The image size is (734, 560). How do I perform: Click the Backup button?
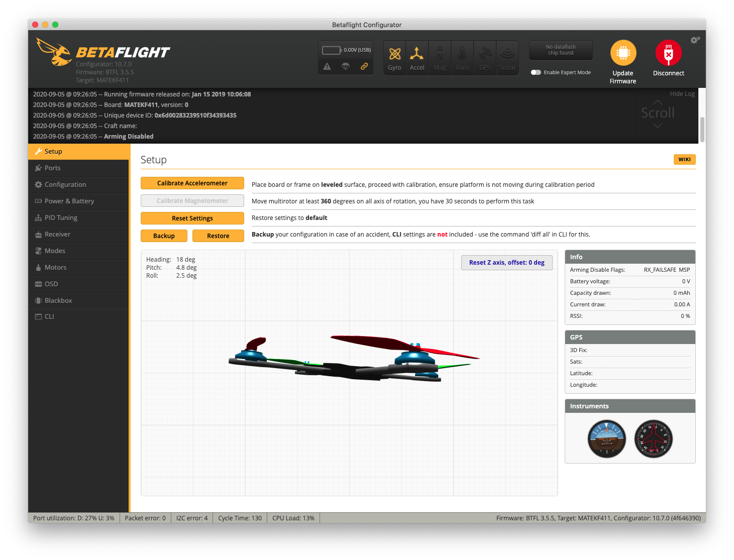164,236
